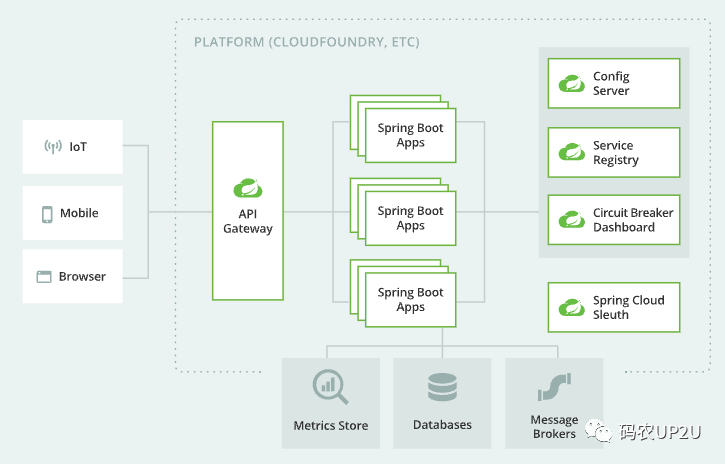
Task: Click the Message Brokers pipe icon
Action: [x=554, y=387]
